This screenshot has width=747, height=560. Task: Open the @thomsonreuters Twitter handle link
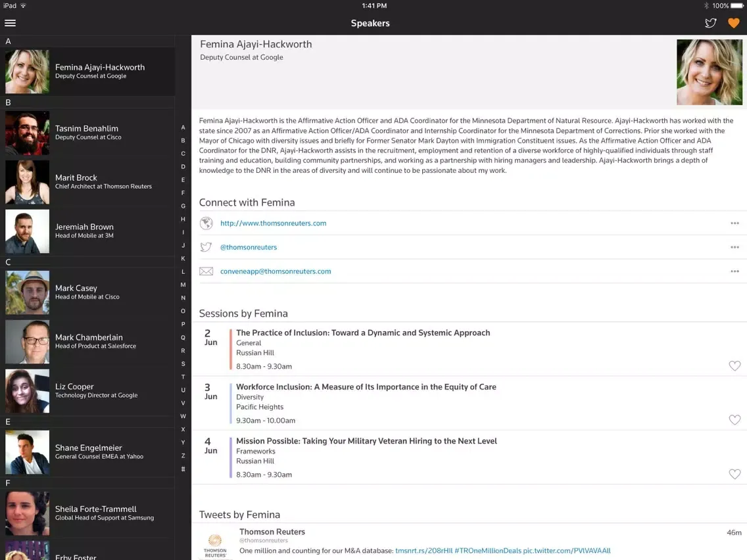[249, 247]
